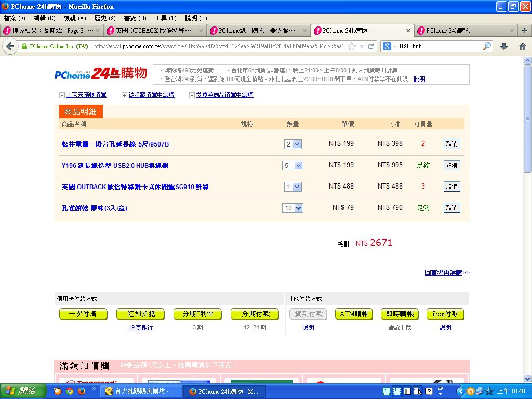Open quantity dropdown for Y196 USB2.0 HUB集線器
The height and width of the screenshot is (399, 532).
(292, 165)
